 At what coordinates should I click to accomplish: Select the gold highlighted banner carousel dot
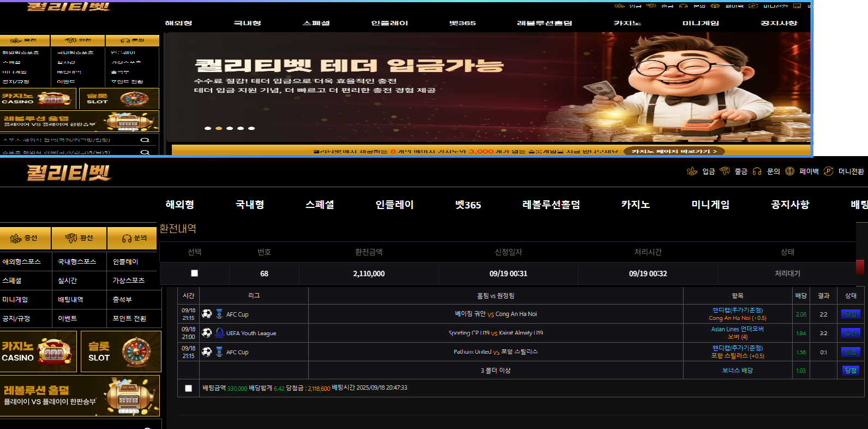(x=219, y=129)
